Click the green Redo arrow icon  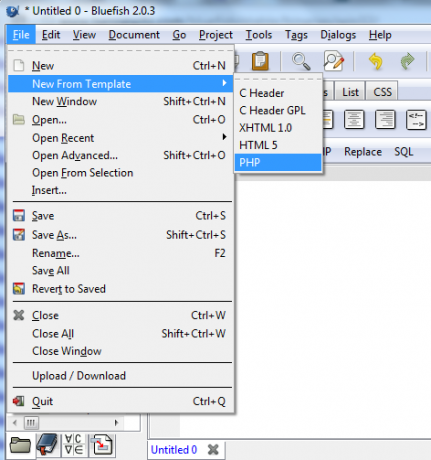click(407, 61)
